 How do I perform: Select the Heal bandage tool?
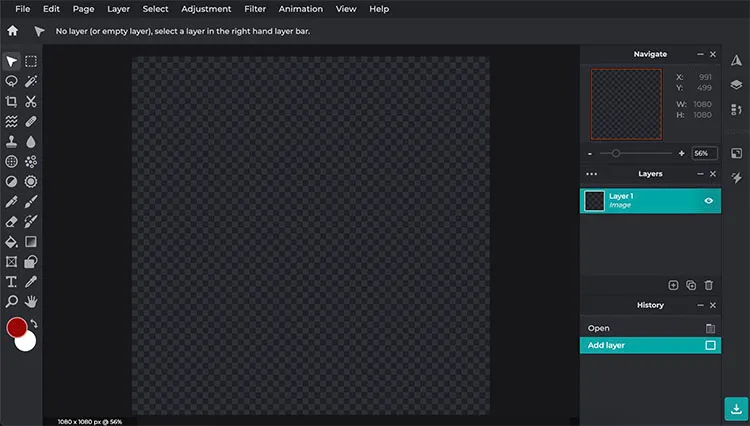point(31,121)
